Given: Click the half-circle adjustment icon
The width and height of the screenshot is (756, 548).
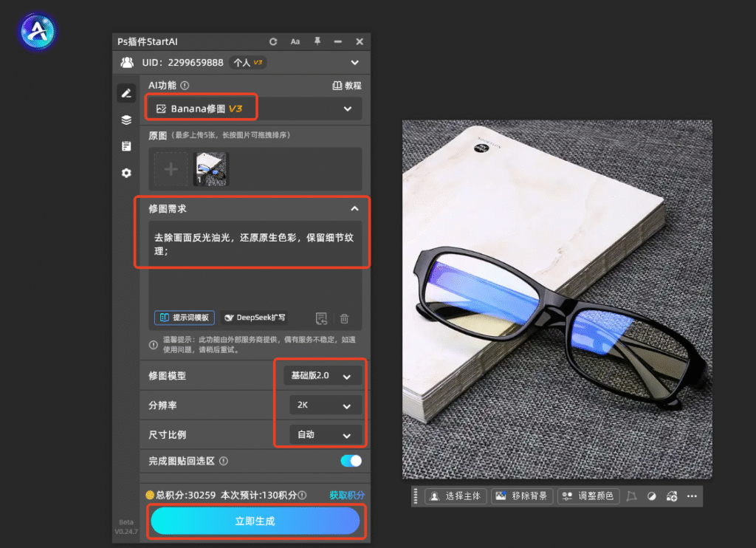Looking at the screenshot, I should coord(651,496).
